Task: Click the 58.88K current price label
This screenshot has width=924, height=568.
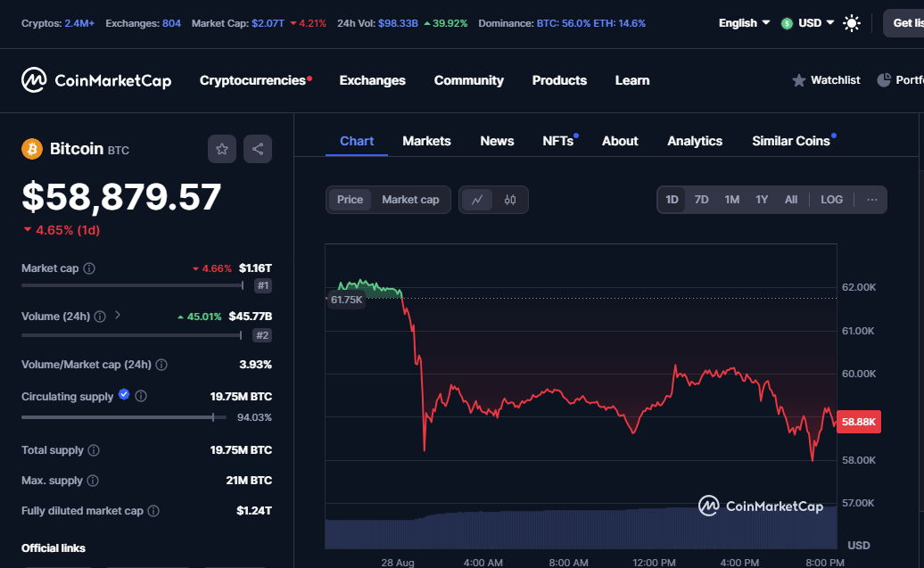Action: click(859, 422)
